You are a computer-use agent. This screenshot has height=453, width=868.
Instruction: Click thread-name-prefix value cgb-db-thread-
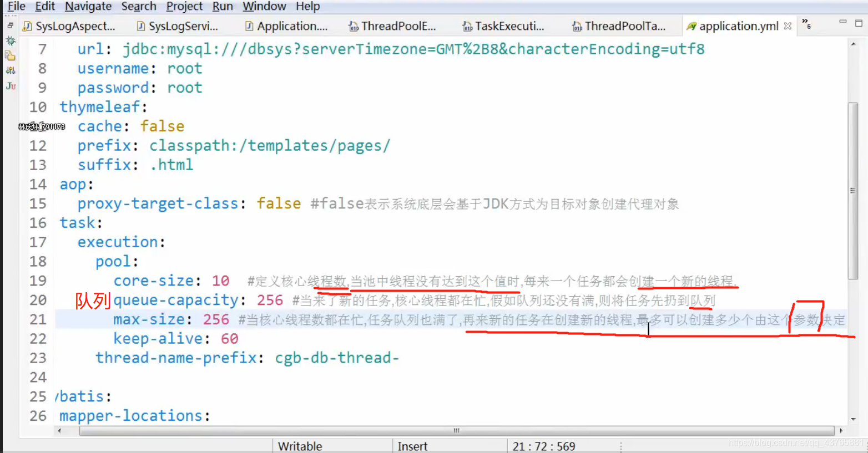(337, 358)
